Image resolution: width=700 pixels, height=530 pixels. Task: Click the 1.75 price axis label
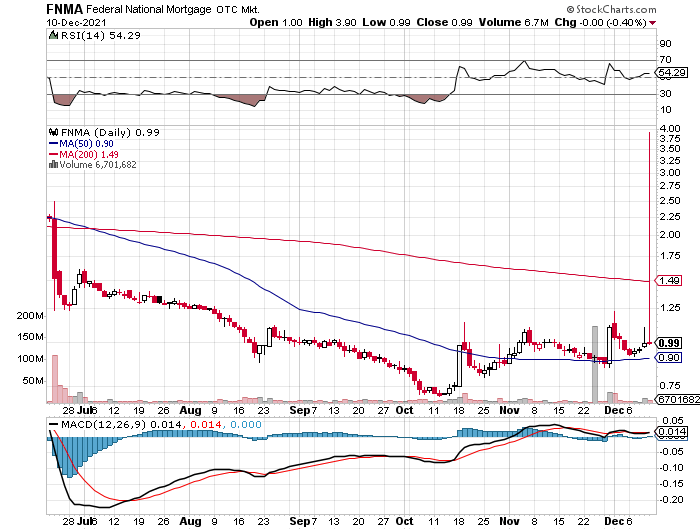point(670,255)
